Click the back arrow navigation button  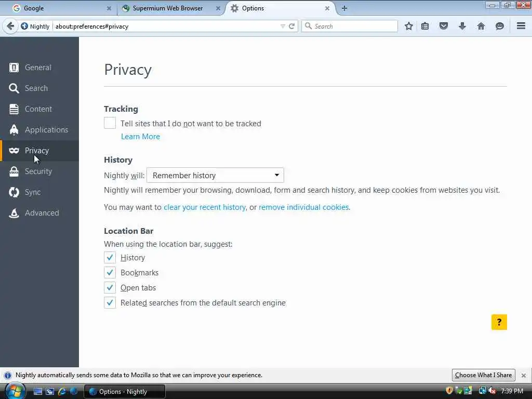(10, 26)
